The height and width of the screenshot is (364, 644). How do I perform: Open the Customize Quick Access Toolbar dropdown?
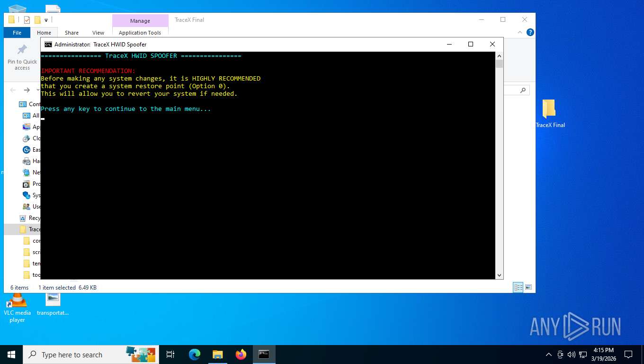[46, 20]
